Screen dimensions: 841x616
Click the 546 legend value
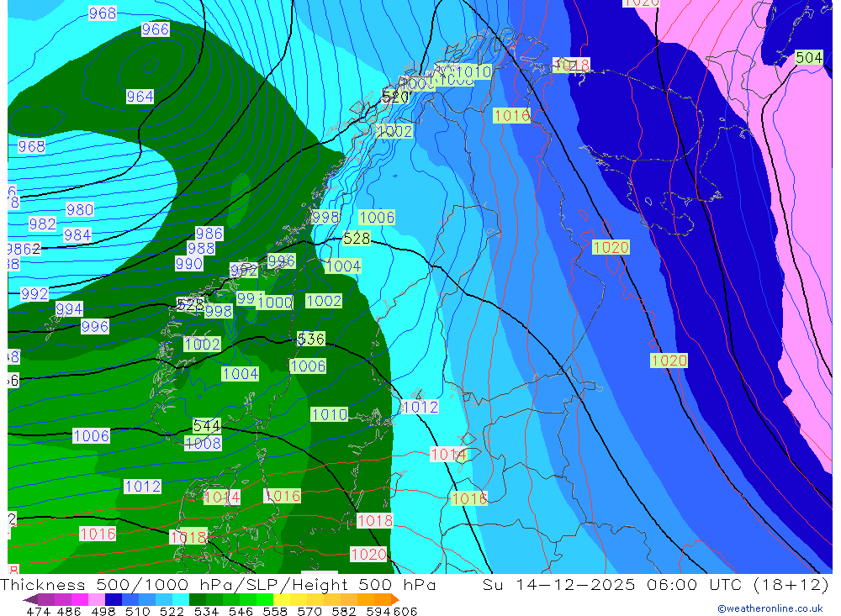[241, 612]
